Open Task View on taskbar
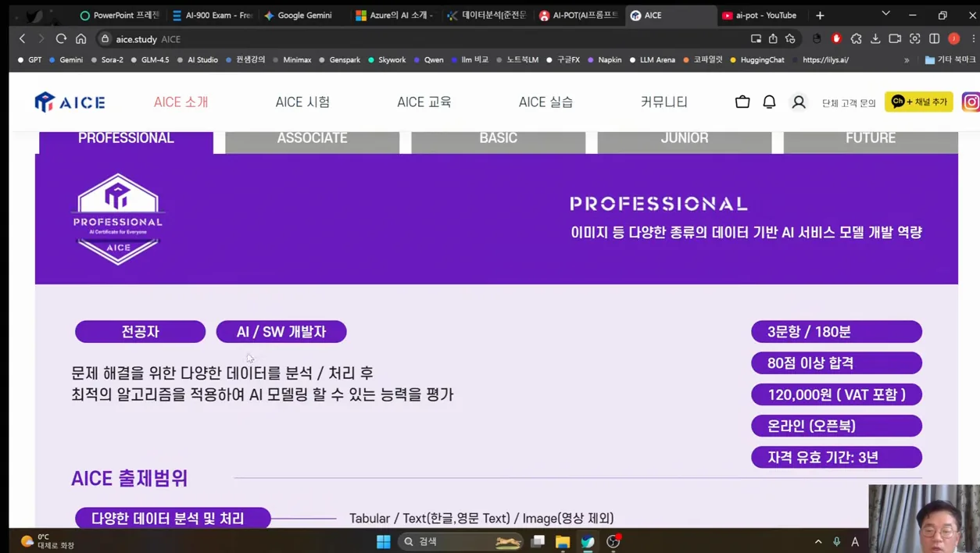The image size is (980, 553). tap(538, 541)
